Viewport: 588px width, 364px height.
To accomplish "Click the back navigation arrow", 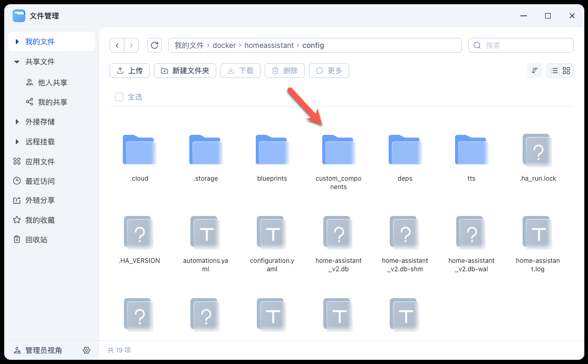I will pos(117,45).
